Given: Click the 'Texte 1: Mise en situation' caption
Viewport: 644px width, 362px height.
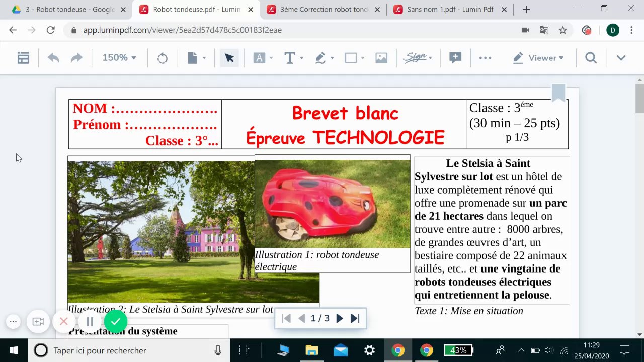Looking at the screenshot, I should (x=469, y=311).
